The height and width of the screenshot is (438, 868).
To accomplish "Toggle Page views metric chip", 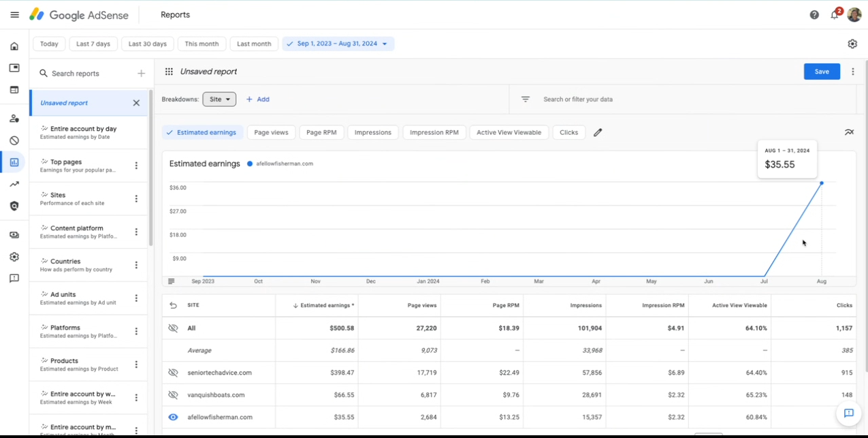I will (271, 132).
